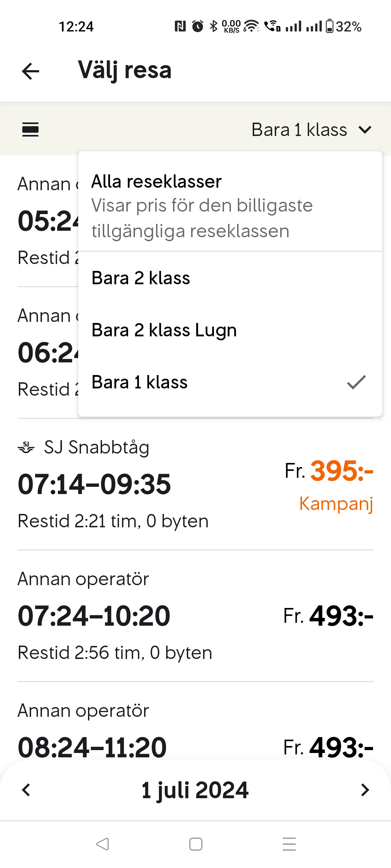Image resolution: width=391 pixels, height=868 pixels.
Task: Go to next day arrow
Action: click(x=365, y=790)
